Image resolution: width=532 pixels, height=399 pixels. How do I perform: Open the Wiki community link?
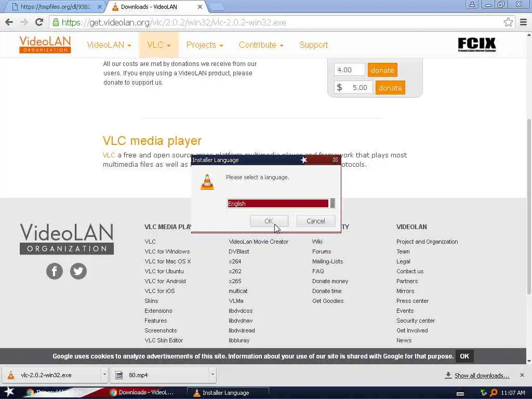click(x=317, y=242)
